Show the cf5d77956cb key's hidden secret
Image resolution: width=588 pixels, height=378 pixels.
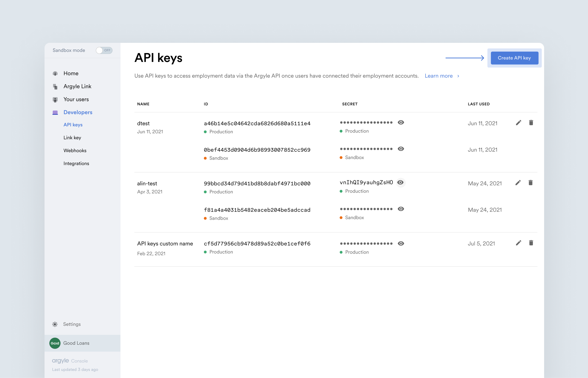click(401, 243)
